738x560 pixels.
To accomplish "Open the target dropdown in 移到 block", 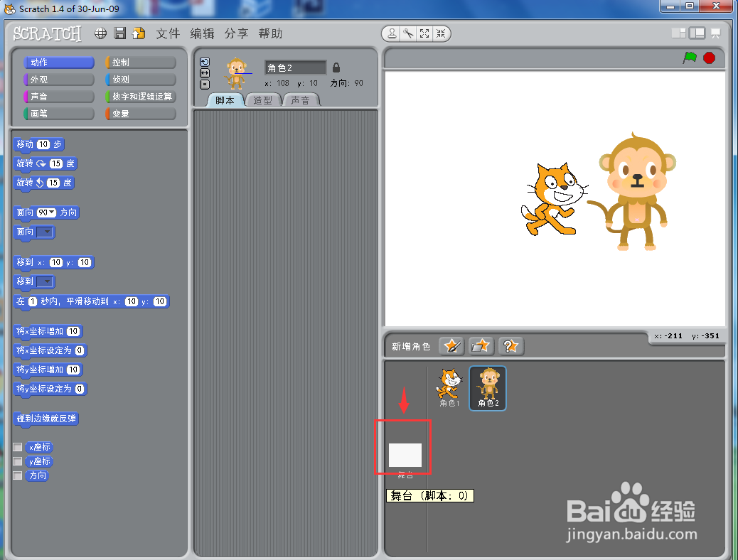I will 46,281.
